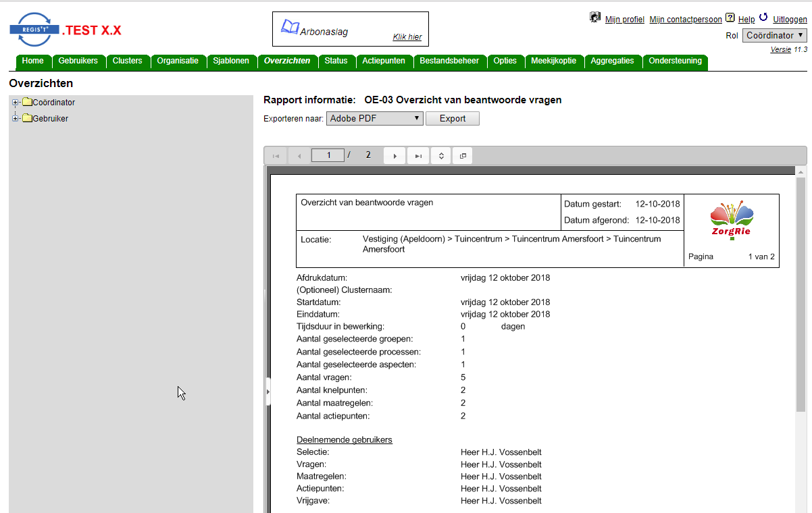Click the Uitloggen link
This screenshot has width=812, height=513.
click(790, 20)
